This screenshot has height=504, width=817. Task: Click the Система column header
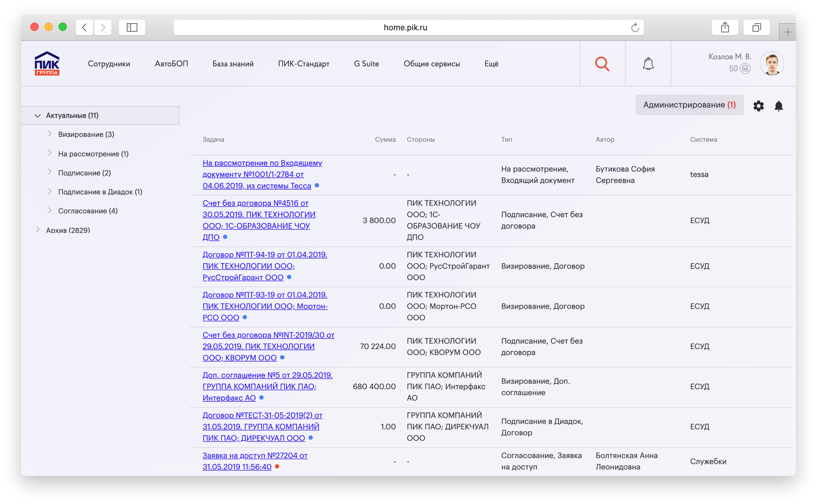[704, 139]
